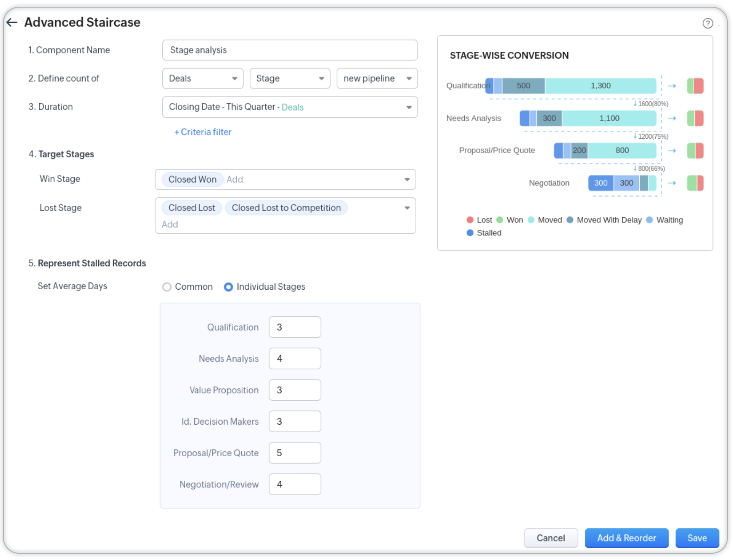The width and height of the screenshot is (733, 560).
Task: Click the arrow icon in Negotiation row
Action: (672, 183)
